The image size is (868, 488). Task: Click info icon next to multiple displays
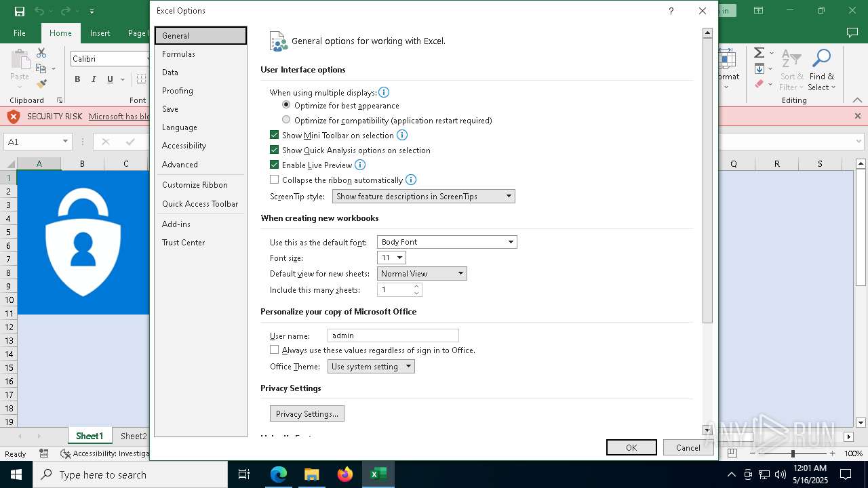coord(384,92)
